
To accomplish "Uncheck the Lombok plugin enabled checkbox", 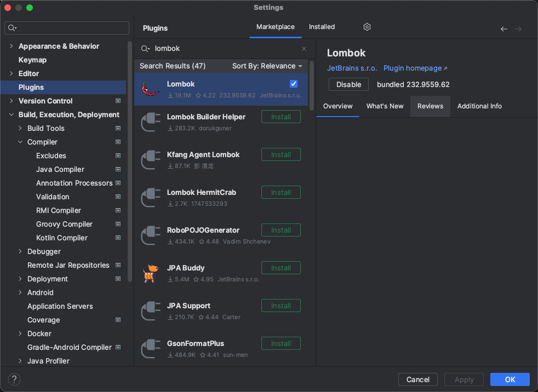I will coord(293,84).
